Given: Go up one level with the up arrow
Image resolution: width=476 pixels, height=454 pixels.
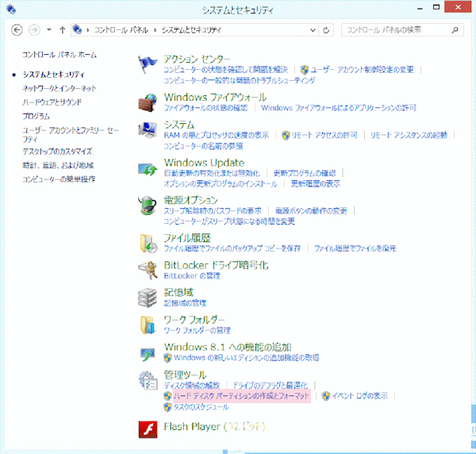Looking at the screenshot, I should click(63, 29).
